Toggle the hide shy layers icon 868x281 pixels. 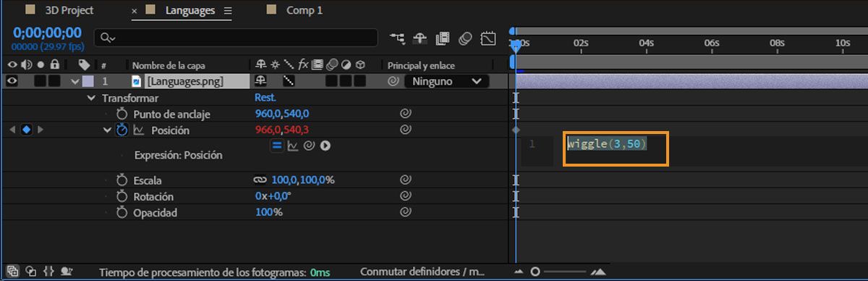(420, 38)
